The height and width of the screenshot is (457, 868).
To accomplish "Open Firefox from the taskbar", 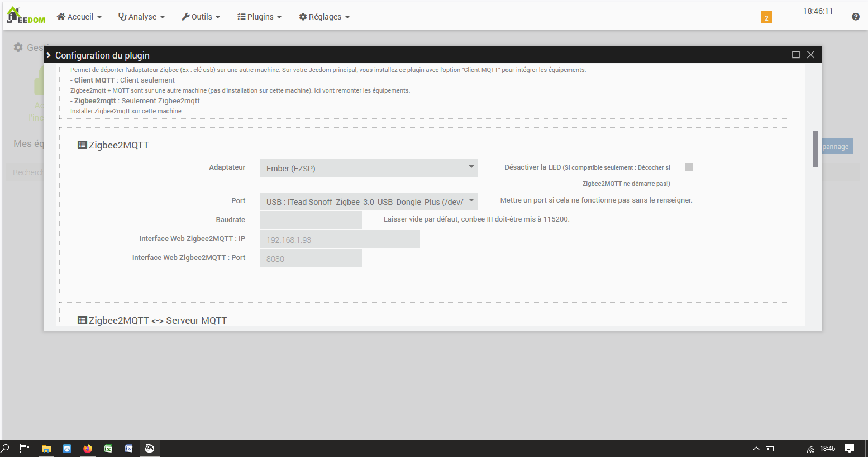I will click(x=88, y=449).
